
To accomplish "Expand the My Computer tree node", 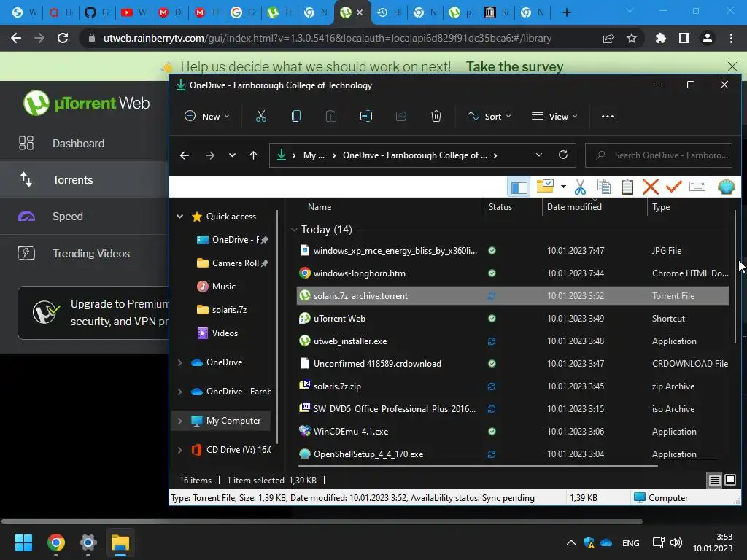I will click(x=179, y=421).
